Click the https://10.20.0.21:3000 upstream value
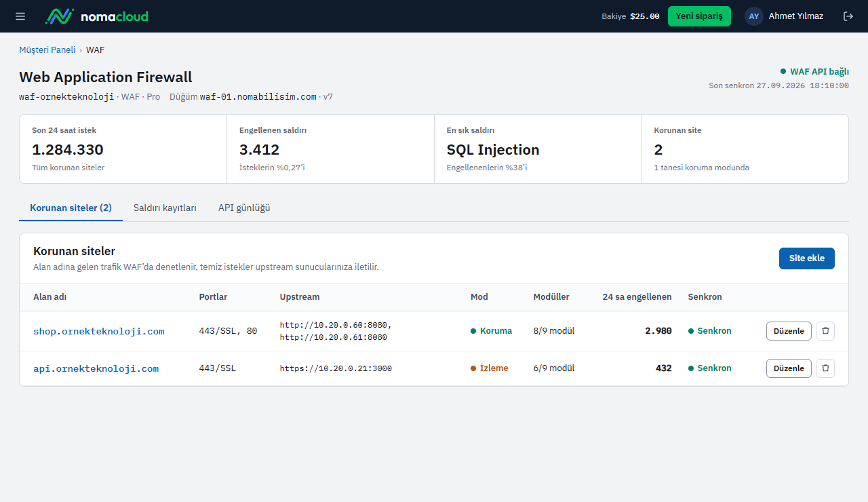 pyautogui.click(x=336, y=368)
